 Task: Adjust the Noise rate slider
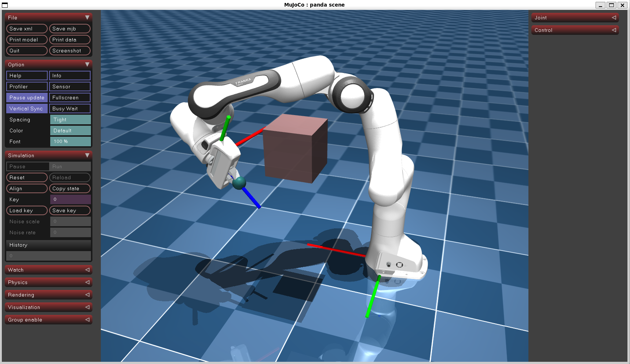(x=70, y=232)
